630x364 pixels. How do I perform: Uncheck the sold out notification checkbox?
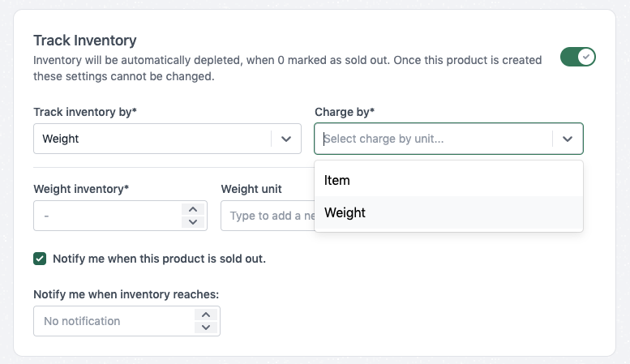click(40, 259)
